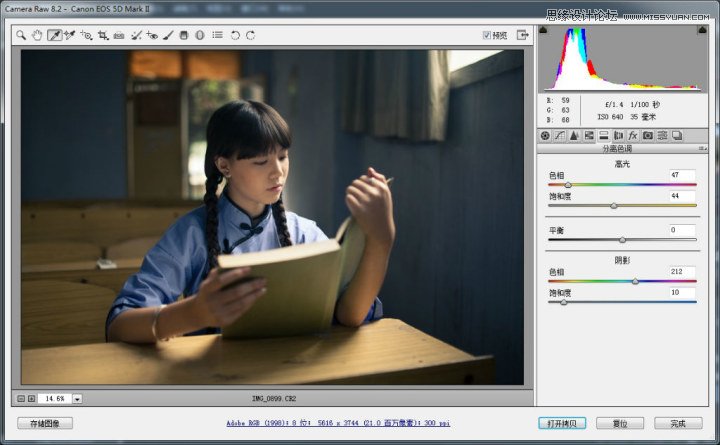Switch to the Detail panel tab
The width and height of the screenshot is (720, 445).
[x=574, y=135]
